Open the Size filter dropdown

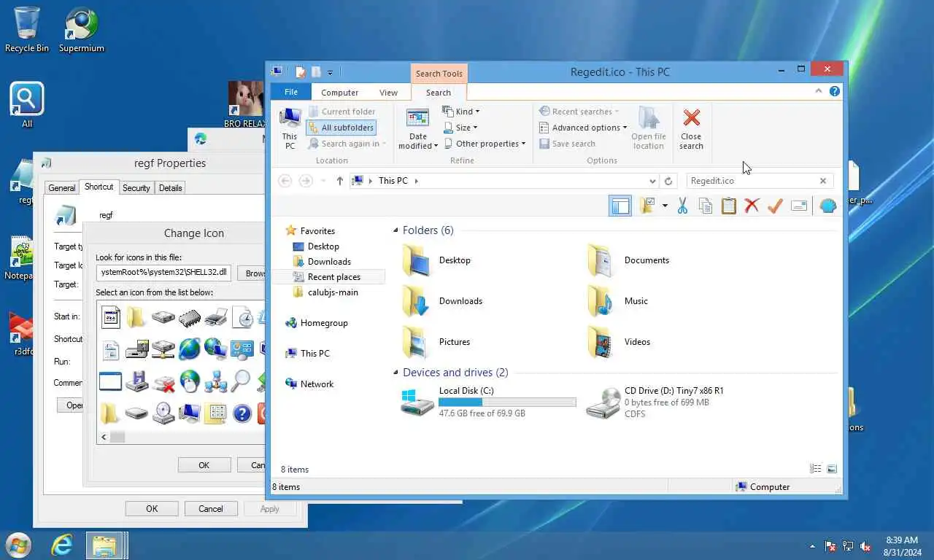pyautogui.click(x=460, y=128)
